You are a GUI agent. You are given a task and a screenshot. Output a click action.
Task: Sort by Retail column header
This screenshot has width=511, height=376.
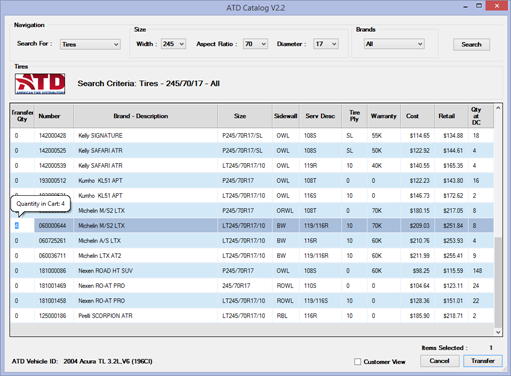pos(451,116)
